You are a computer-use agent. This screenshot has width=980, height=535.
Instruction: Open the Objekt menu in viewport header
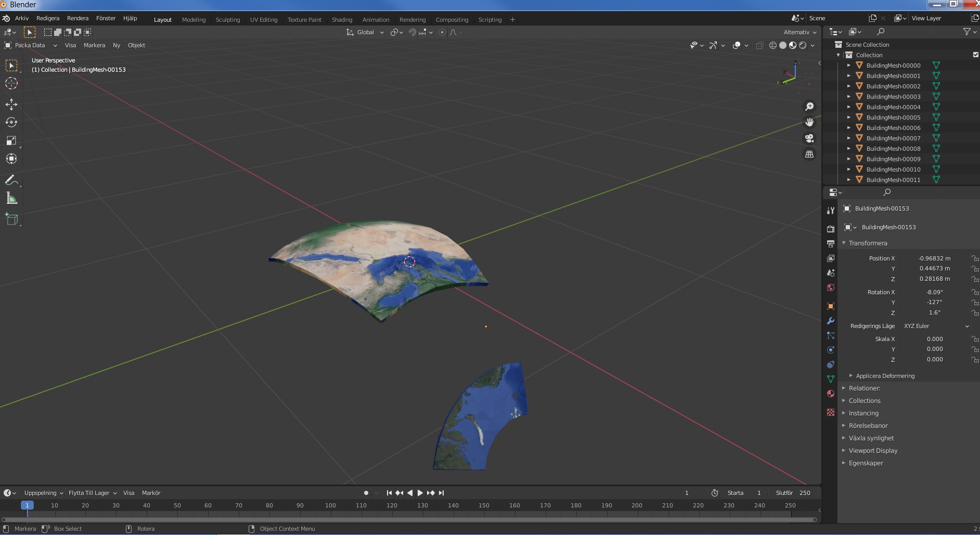coord(136,45)
